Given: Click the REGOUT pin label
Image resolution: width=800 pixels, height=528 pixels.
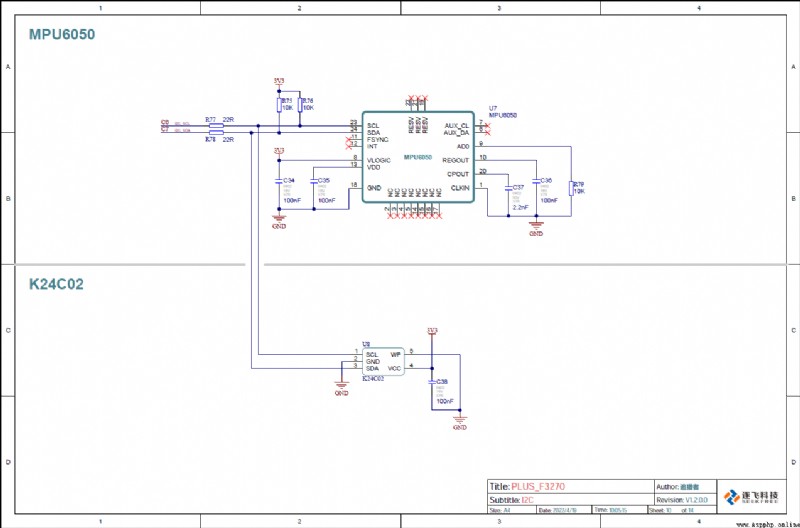Looking at the screenshot, I should pos(455,160).
